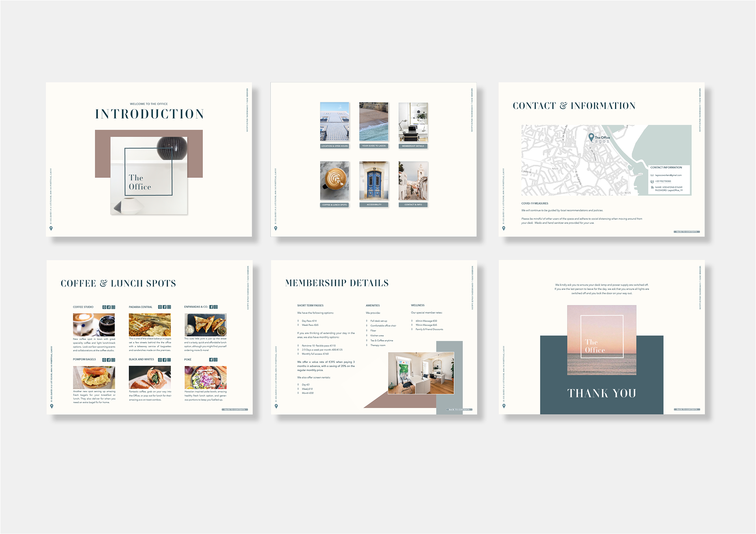
Task: Click Back to Contents on the Contact page
Action: (x=686, y=232)
